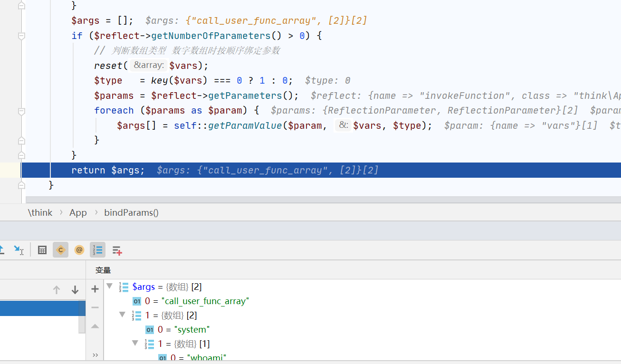Select previous frame with the up arrow
Screen dimensions: 621x364
(x=57, y=289)
